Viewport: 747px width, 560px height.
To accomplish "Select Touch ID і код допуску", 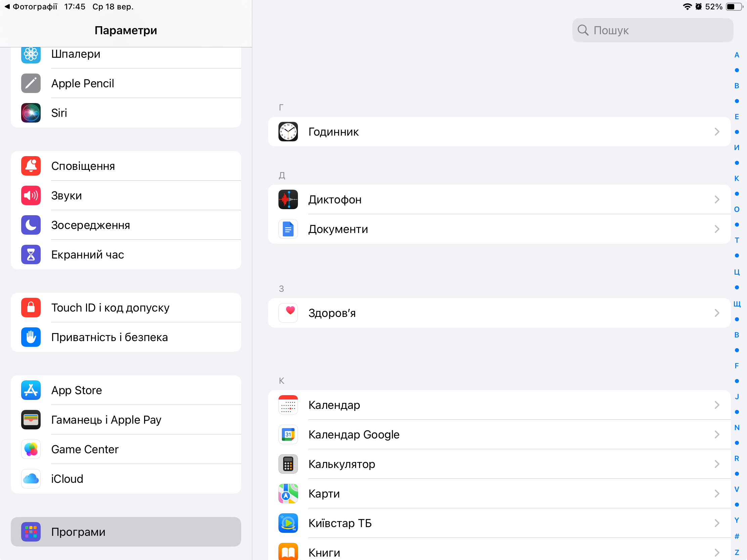I will pos(126,308).
